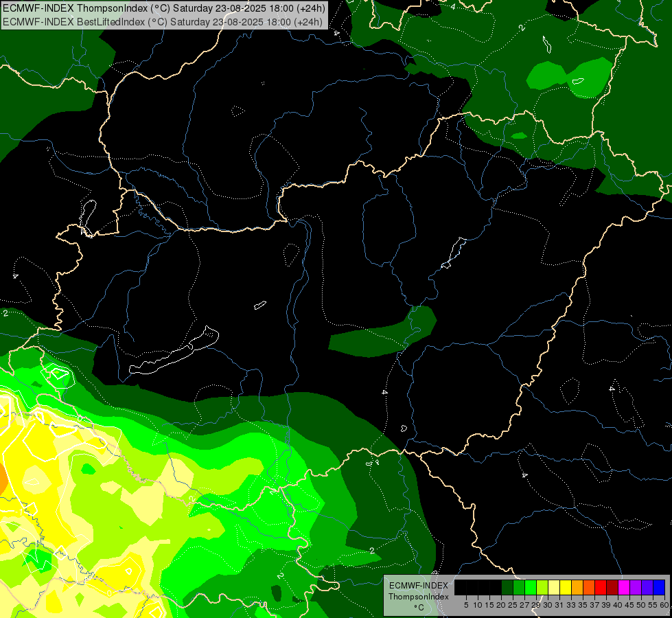Click the long white-outlined lake on the map
The width and height of the screenshot is (672, 618).
174,350
